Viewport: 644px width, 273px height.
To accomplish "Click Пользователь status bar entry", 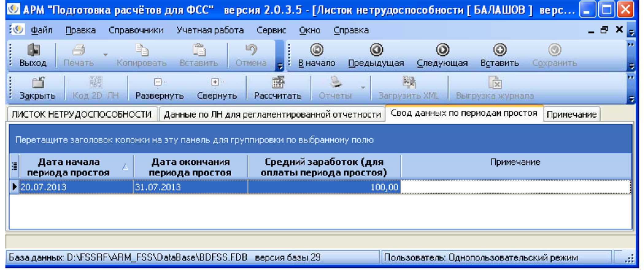I will click(481, 257).
